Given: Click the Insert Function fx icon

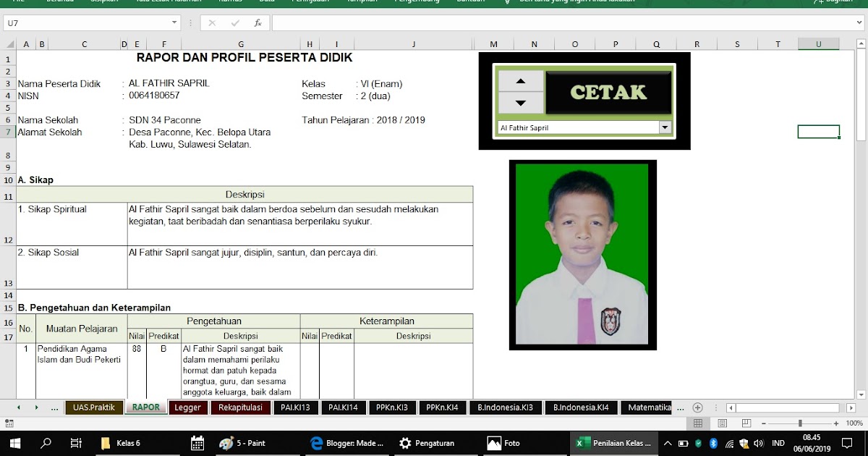Looking at the screenshot, I should point(258,23).
